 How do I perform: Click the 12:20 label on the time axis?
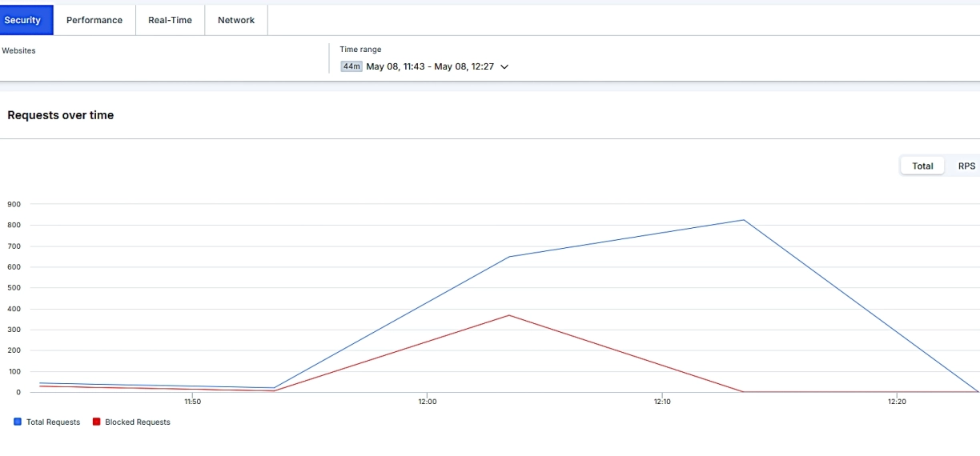click(897, 402)
